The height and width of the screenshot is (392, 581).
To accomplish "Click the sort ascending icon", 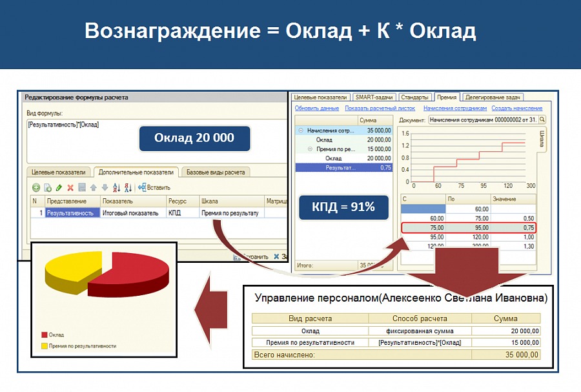I will 116,188.
